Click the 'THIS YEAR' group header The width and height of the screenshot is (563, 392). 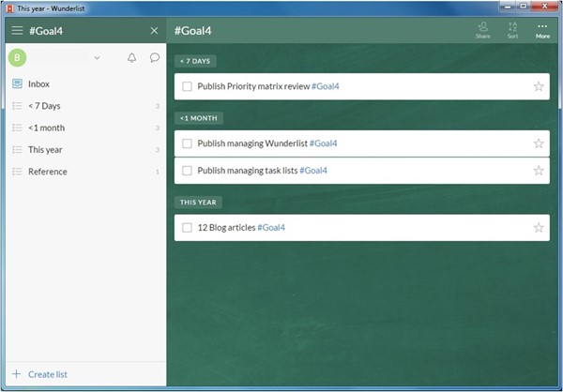click(x=198, y=203)
